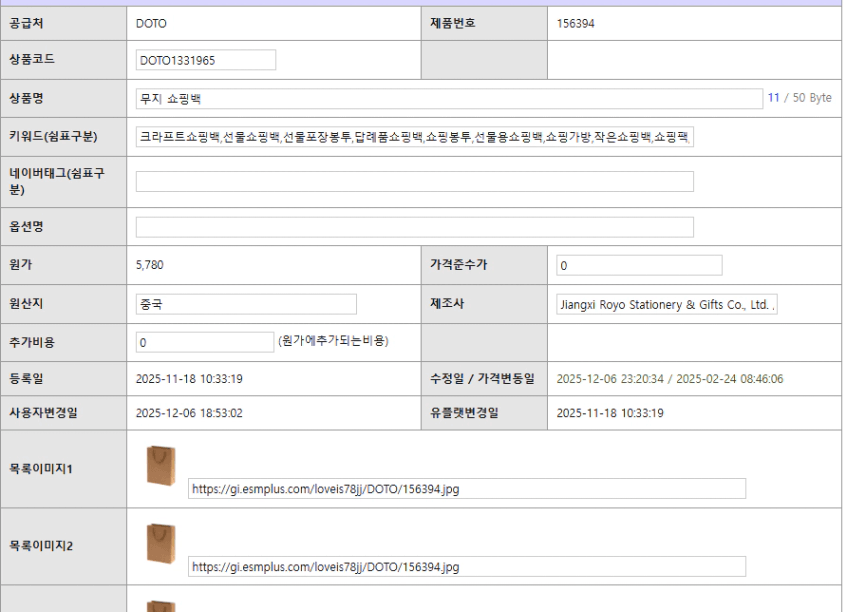The image size is (847, 612).
Task: Click the 제조사 field Jiangxi Royo Stationery
Action: 667,304
